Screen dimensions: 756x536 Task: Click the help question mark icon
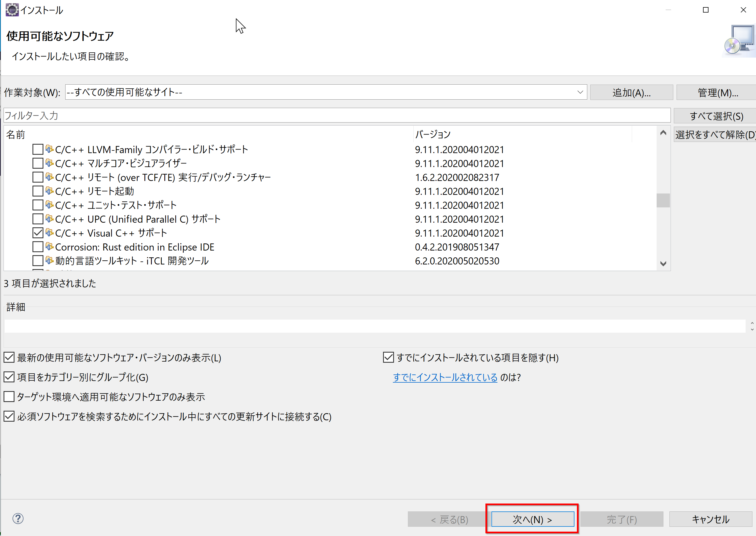[x=18, y=519]
